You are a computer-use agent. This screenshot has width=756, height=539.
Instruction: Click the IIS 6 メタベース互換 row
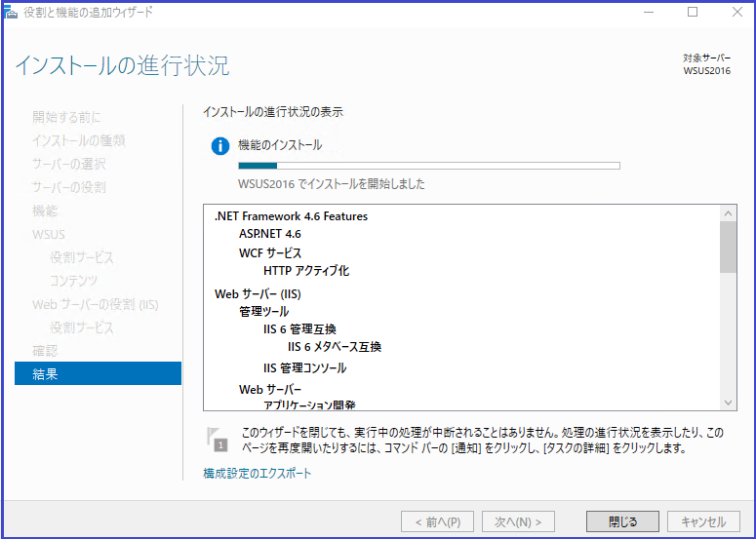pos(335,347)
